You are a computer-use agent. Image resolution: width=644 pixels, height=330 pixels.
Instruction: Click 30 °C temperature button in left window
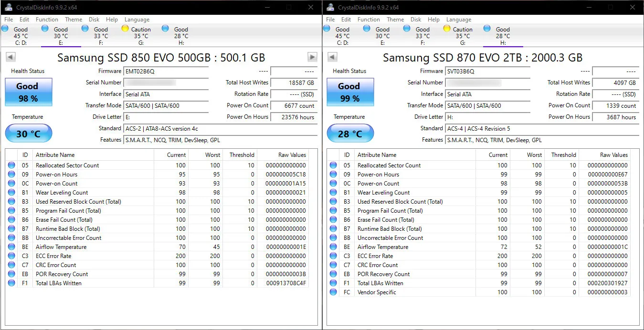pyautogui.click(x=28, y=134)
